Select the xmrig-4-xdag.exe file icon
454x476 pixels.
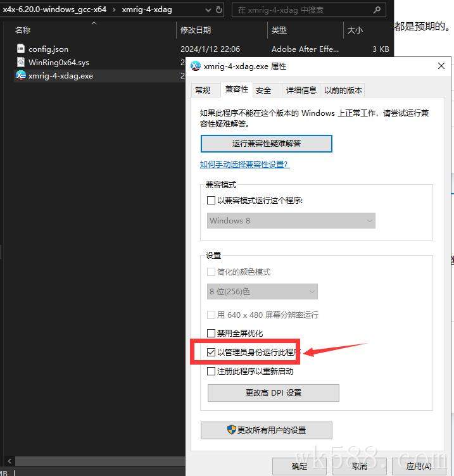(21, 75)
